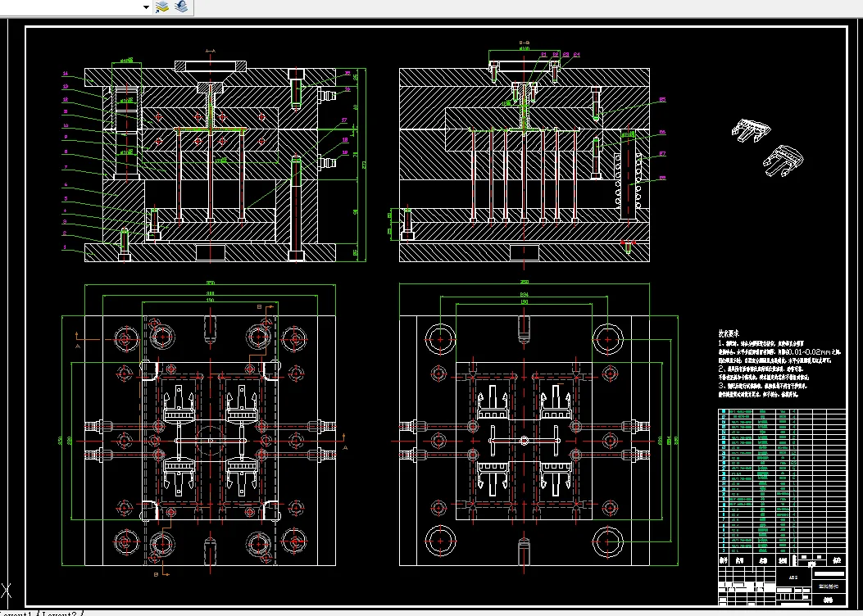
Task: Click the ABS material cell in title block
Action: pos(792,577)
